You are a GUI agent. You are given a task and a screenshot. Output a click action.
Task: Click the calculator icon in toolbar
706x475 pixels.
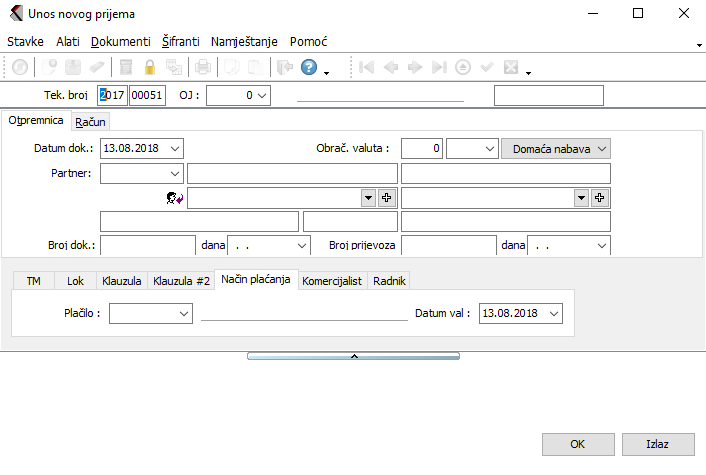tap(126, 67)
